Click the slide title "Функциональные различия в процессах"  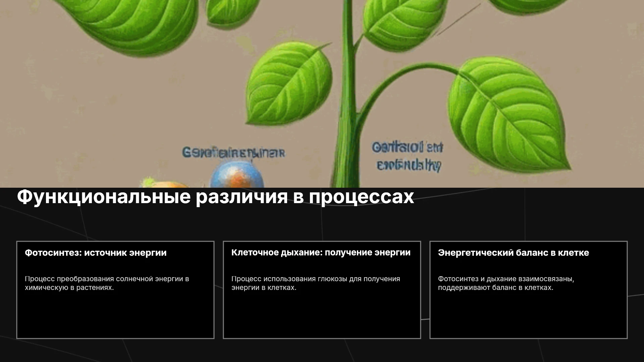coord(215,197)
